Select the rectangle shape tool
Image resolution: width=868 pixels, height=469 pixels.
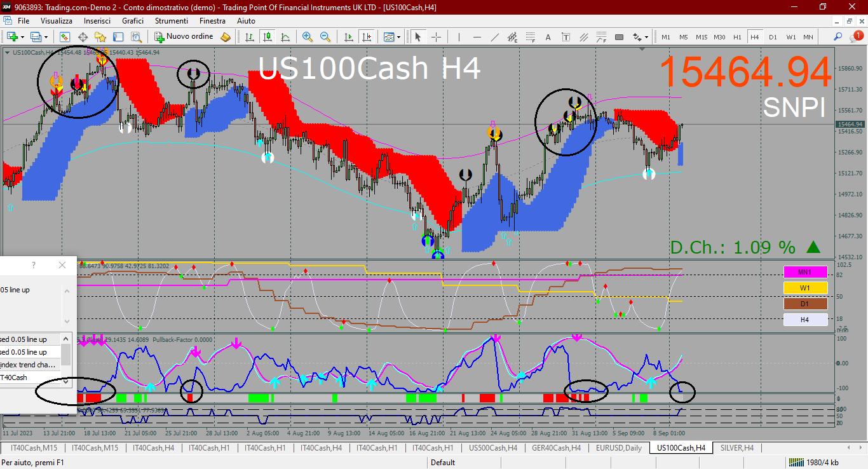tap(619, 37)
